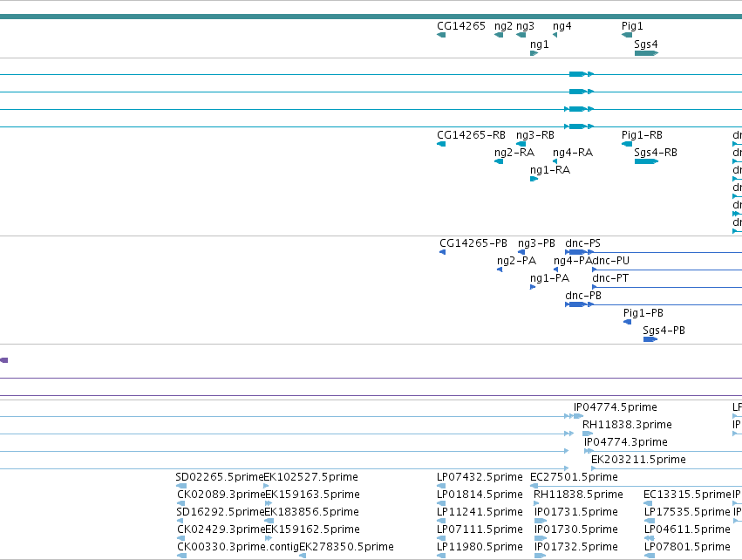Click the ng3 gene label
The height and width of the screenshot is (560, 742).
coord(525,26)
